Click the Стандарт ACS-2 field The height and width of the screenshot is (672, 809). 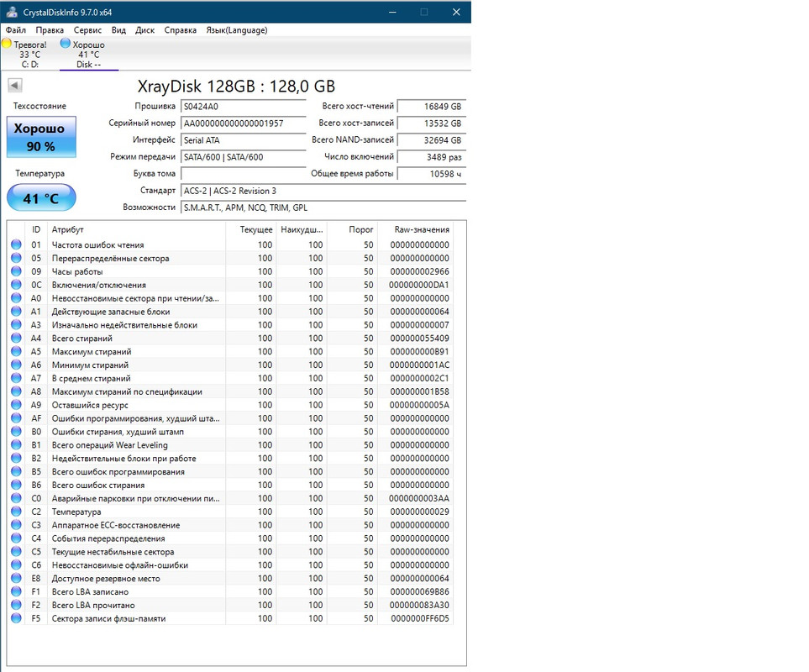(323, 191)
